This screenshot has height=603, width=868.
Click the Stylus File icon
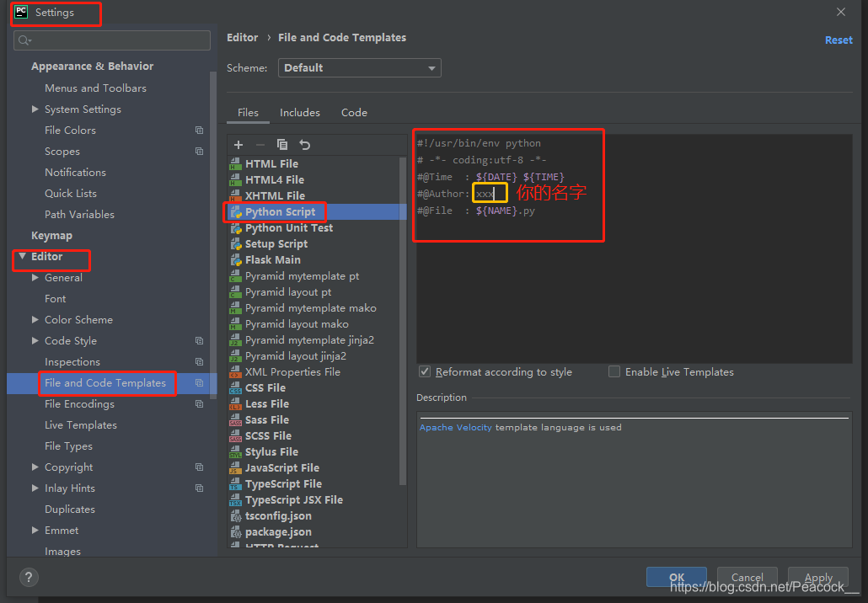(x=236, y=452)
